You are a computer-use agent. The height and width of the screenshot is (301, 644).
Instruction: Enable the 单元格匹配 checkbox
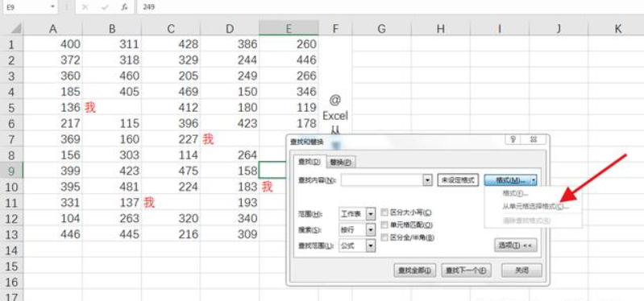[384, 225]
